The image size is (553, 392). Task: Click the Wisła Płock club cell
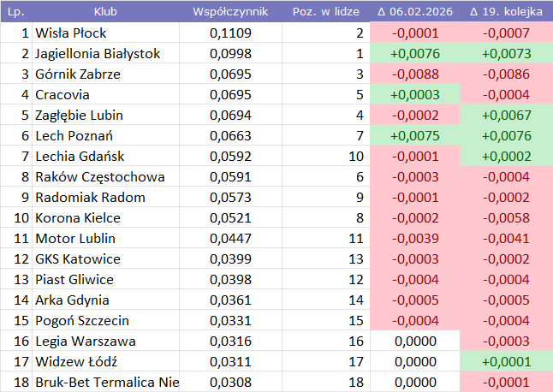pos(105,33)
